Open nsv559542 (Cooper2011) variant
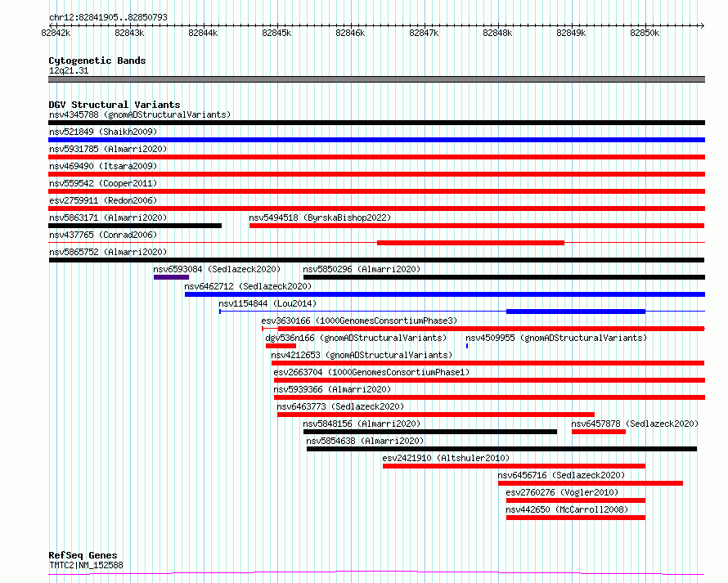The height and width of the screenshot is (583, 728). coord(103,183)
